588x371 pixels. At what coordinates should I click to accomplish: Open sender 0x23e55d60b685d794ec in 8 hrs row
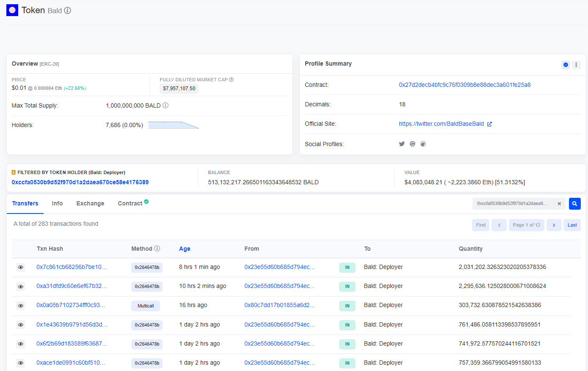[279, 267]
